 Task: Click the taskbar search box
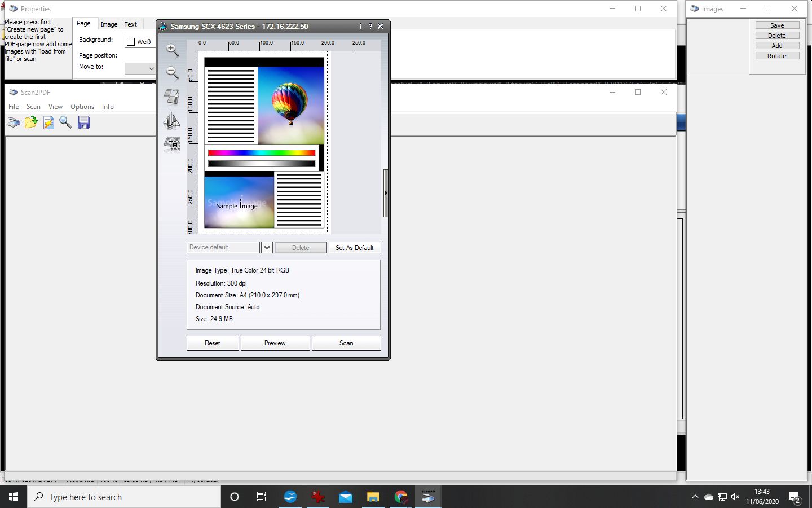124,497
